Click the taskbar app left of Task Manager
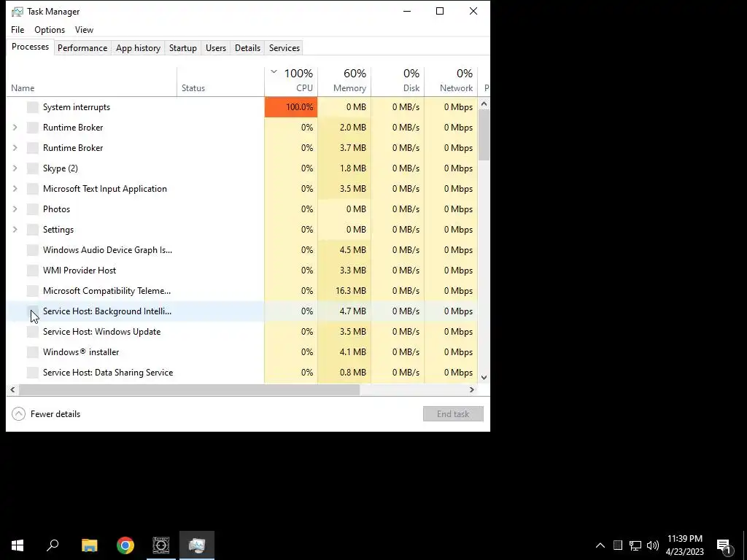Screen dimensions: 747x560 tap(161, 545)
